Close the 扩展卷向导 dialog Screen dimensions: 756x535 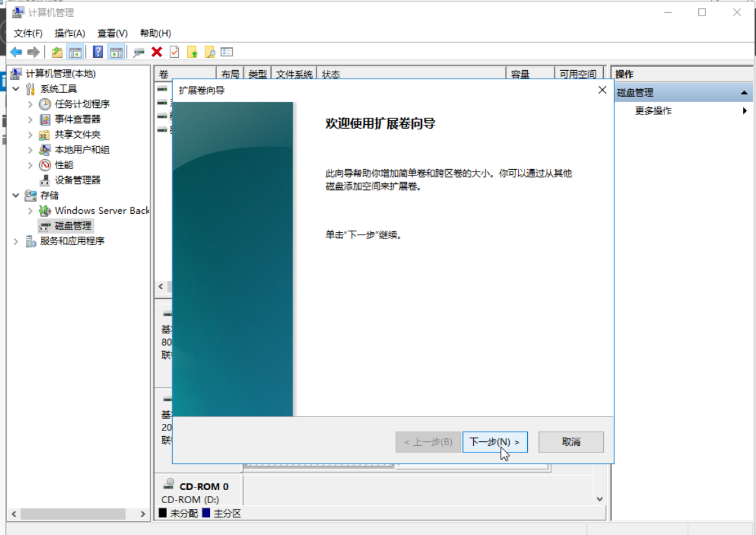602,90
